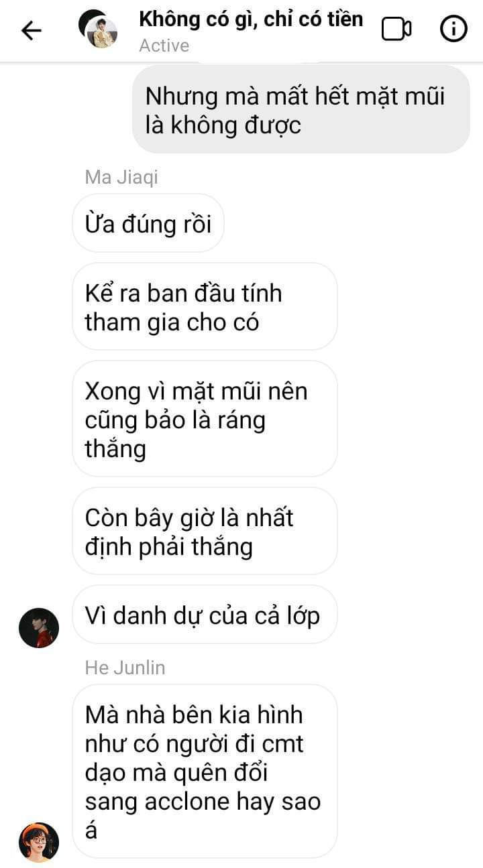Tap He Junlin's cartoon avatar with glasses
Image resolution: width=483 pixels, height=868 pixels.
click(x=39, y=842)
